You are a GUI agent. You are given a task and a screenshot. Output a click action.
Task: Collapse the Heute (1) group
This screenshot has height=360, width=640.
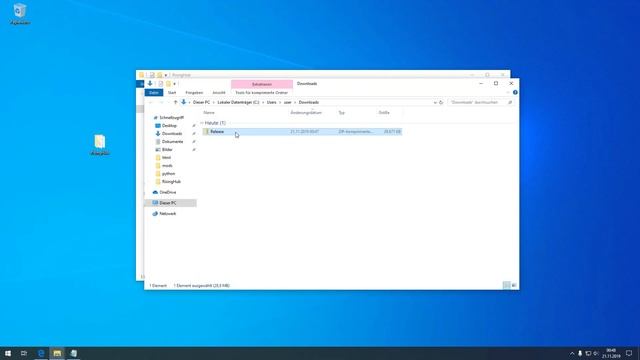[202, 123]
